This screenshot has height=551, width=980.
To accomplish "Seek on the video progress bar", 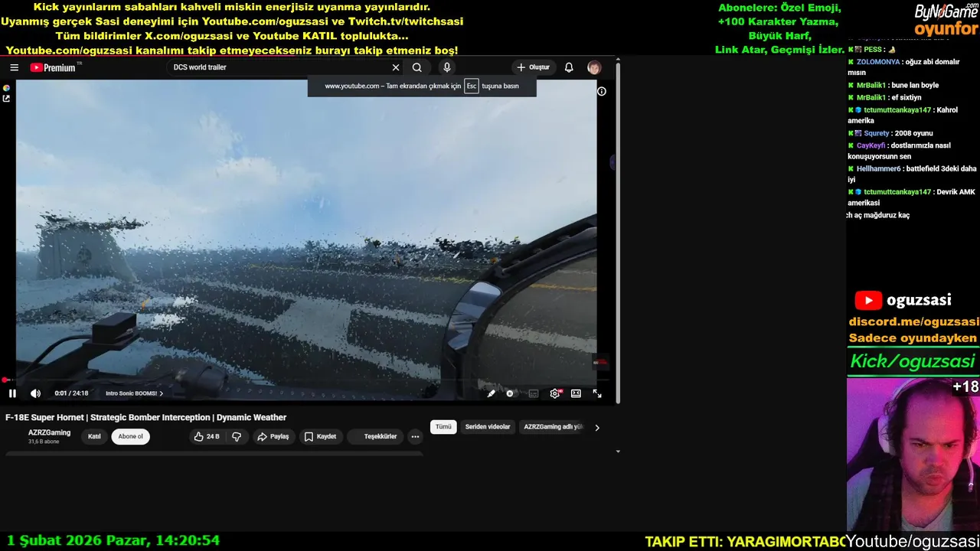I will click(306, 380).
